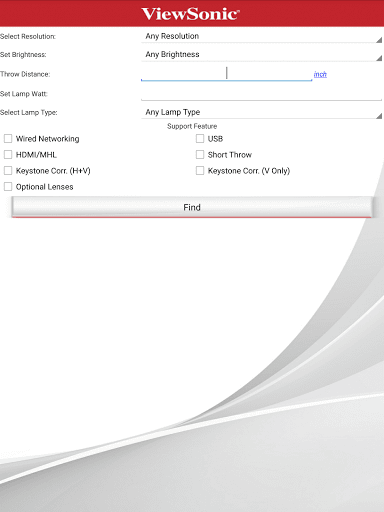This screenshot has width=384, height=512.
Task: Click the inch unit link
Action: (320, 74)
